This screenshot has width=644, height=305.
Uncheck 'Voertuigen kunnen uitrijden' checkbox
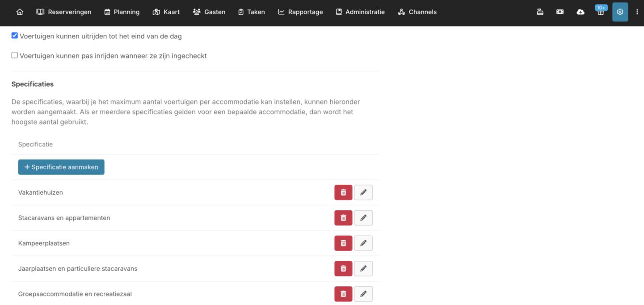[15, 36]
